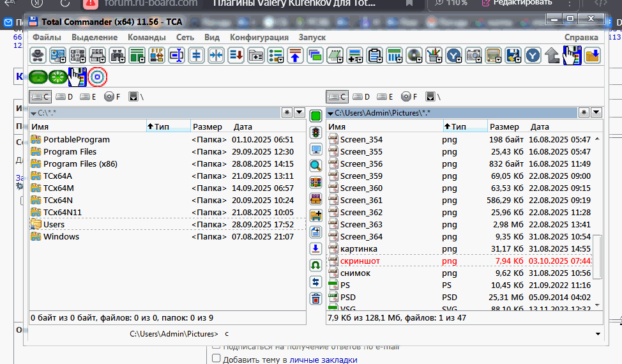Select optical drive F in the left panel
The height and width of the screenshot is (364, 622).
click(x=111, y=97)
